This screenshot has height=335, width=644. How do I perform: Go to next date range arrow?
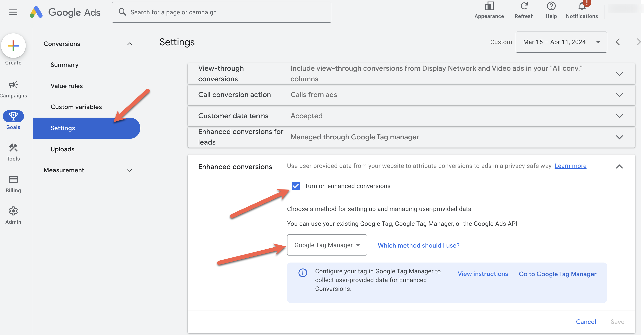tap(638, 42)
